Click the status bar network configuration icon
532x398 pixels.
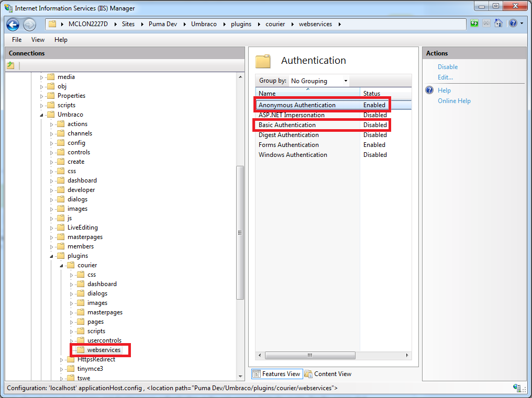(x=517, y=388)
